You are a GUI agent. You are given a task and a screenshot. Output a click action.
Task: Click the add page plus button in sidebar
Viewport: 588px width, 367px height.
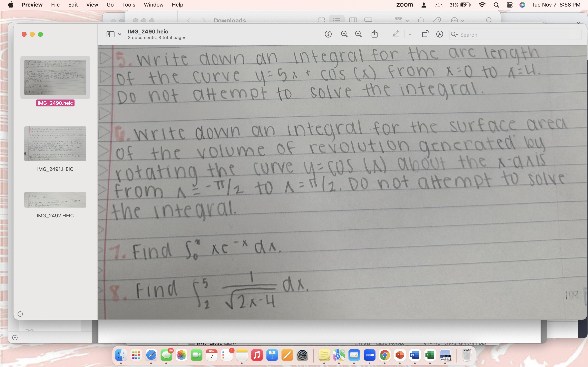20,314
